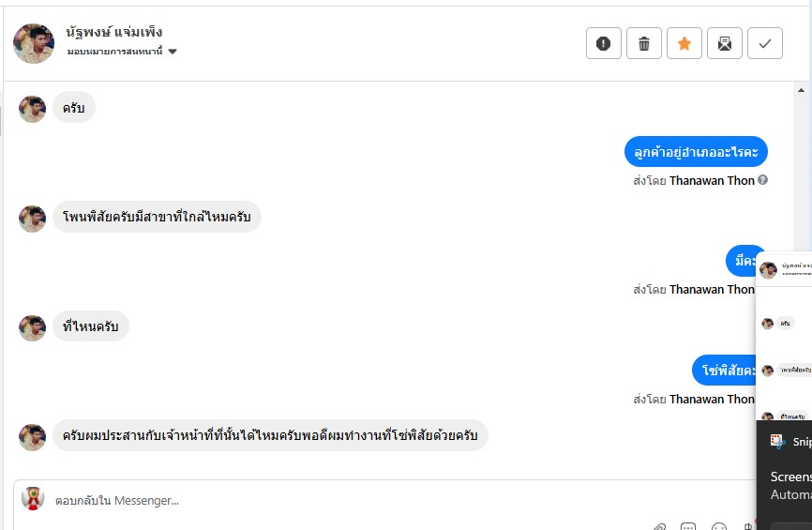Click the page avatar in reply box
Image resolution: width=812 pixels, height=530 pixels.
click(34, 498)
